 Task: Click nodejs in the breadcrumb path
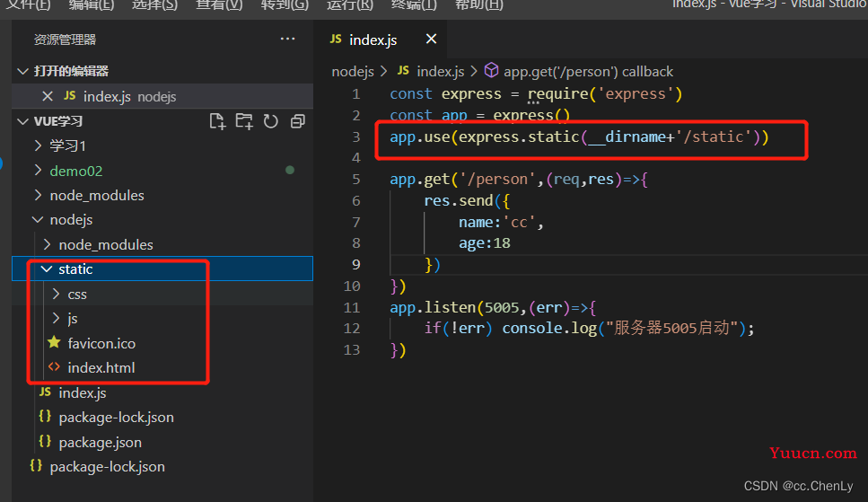353,72
